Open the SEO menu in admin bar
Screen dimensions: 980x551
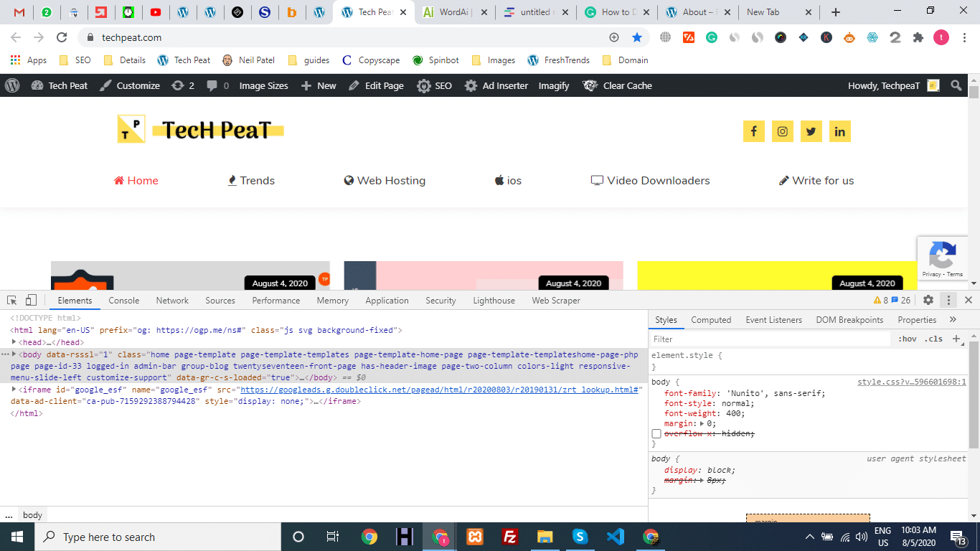(x=435, y=85)
